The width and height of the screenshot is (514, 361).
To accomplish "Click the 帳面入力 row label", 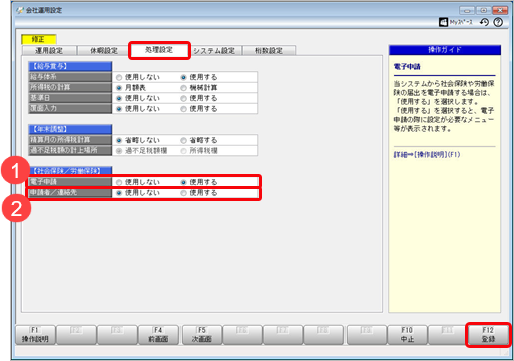I will pyautogui.click(x=70, y=108).
